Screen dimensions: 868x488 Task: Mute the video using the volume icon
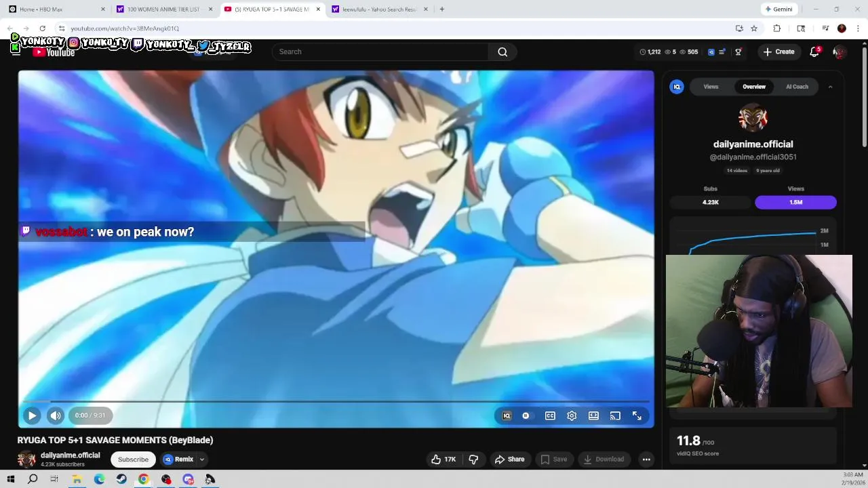click(x=56, y=415)
